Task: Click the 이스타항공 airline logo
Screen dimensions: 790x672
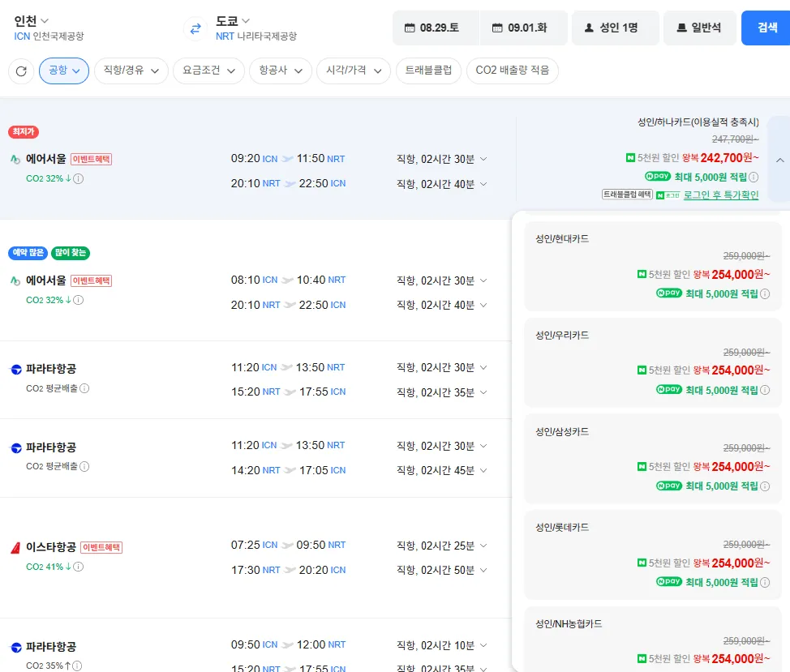Action: (x=15, y=548)
